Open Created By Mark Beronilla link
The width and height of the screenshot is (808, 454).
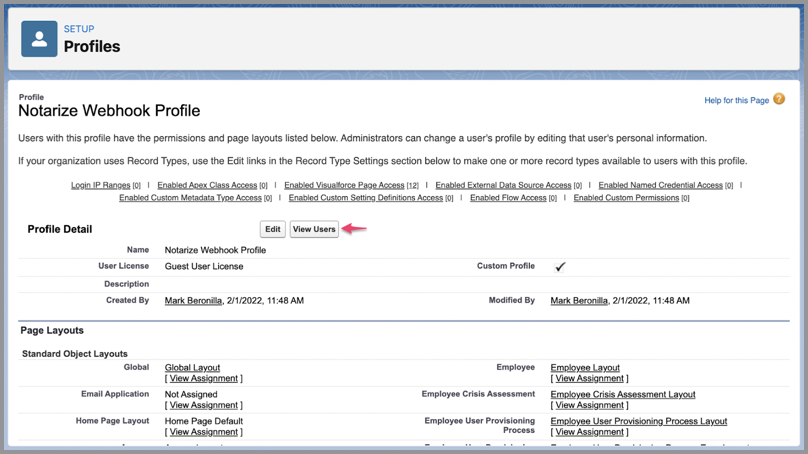(193, 301)
